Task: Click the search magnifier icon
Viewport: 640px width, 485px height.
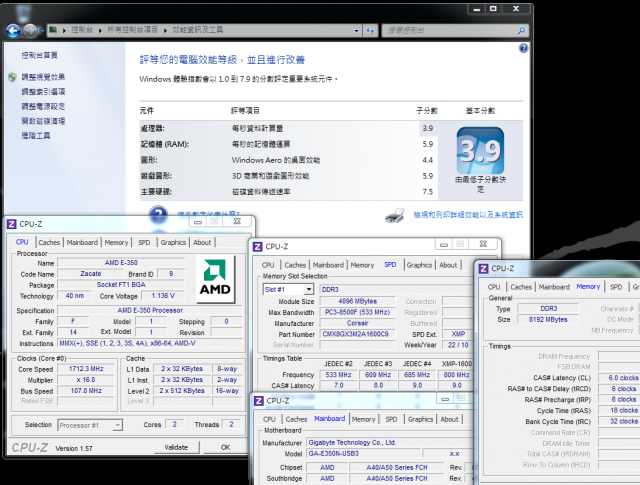Action: tap(521, 31)
